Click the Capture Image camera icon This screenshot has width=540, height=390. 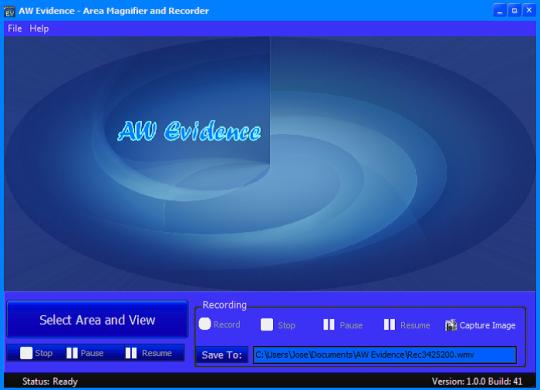point(450,325)
